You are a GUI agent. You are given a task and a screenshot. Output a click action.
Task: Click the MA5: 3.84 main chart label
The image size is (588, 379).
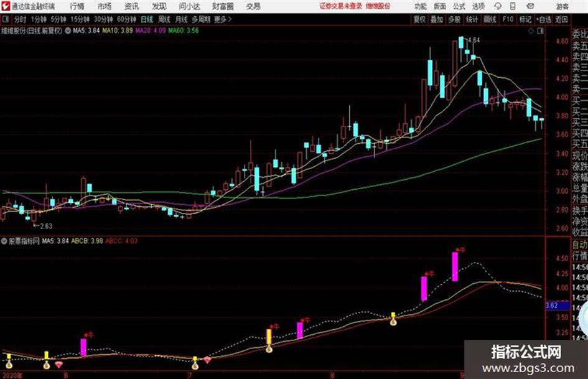(86, 30)
